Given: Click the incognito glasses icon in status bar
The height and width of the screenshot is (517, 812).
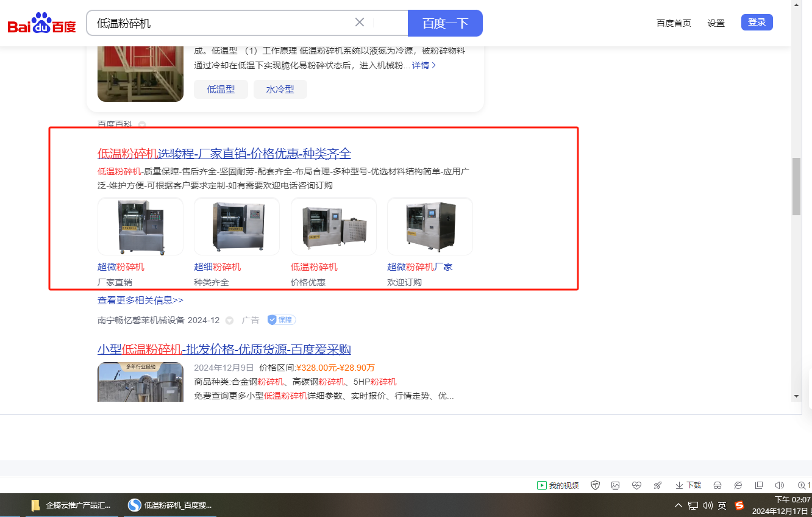Looking at the screenshot, I should [718, 485].
